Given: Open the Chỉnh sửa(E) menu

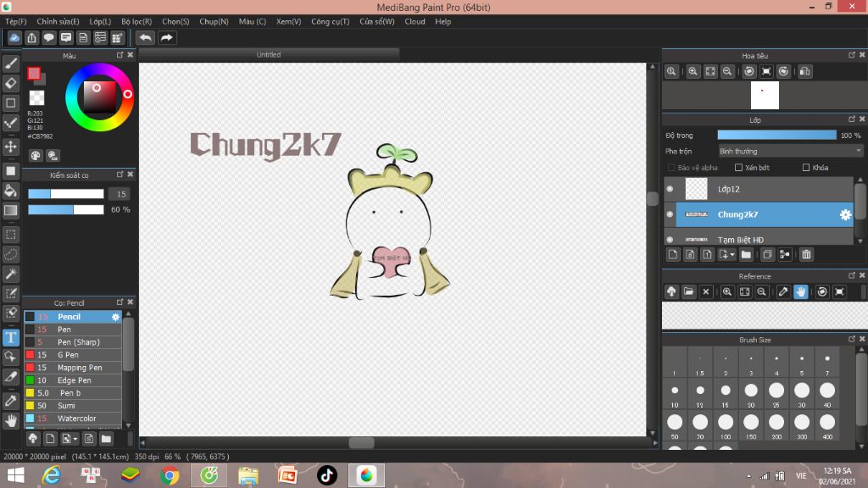Looking at the screenshot, I should click(58, 21).
